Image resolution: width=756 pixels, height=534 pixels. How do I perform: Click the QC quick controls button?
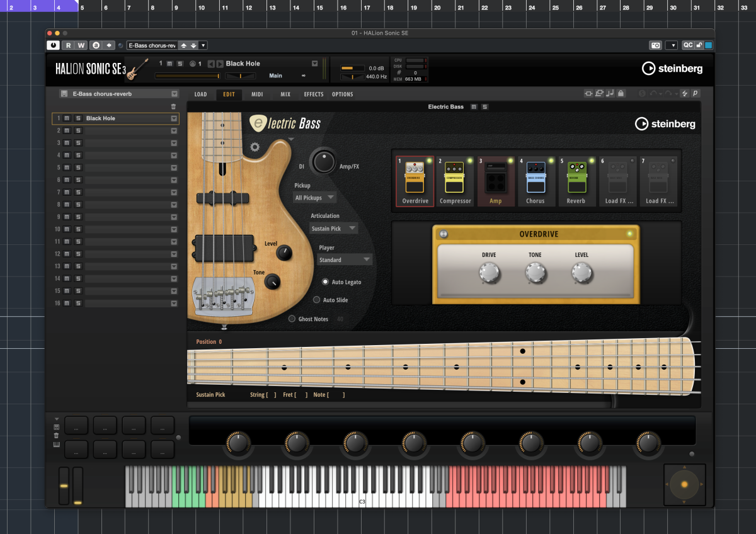click(688, 45)
